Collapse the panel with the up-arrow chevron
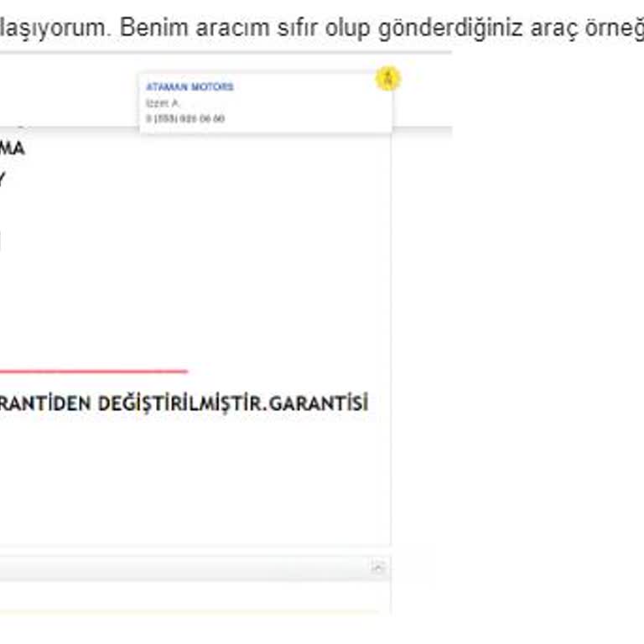 378,568
